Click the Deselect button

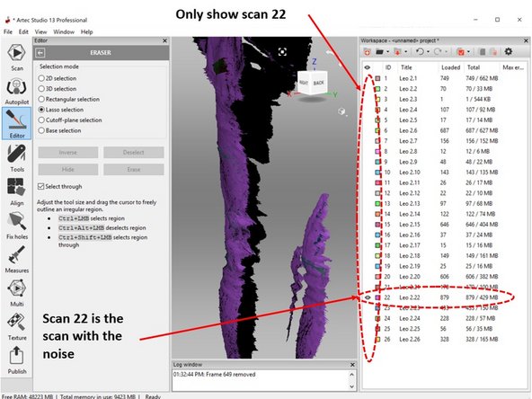click(x=134, y=153)
